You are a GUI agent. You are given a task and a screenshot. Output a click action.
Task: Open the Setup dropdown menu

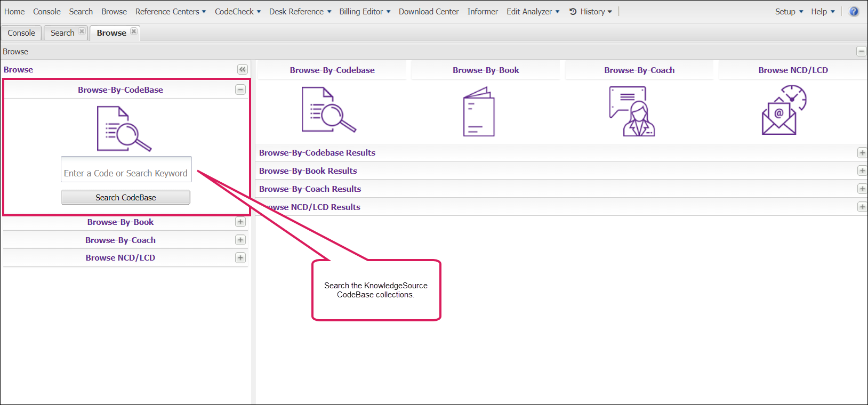(x=789, y=11)
